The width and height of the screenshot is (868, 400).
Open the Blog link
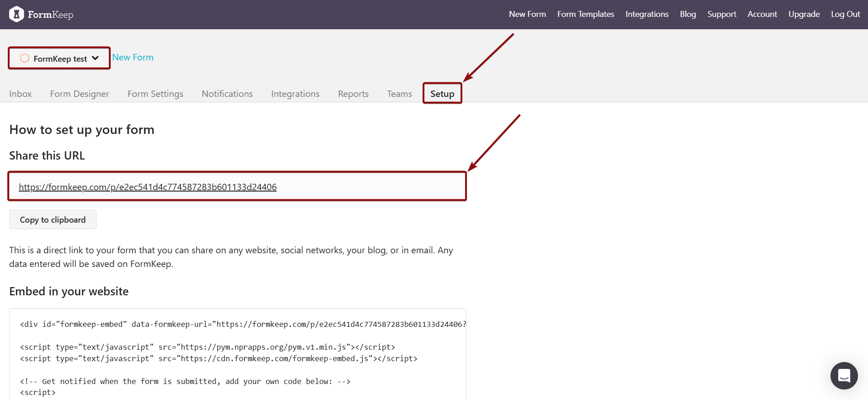point(688,14)
